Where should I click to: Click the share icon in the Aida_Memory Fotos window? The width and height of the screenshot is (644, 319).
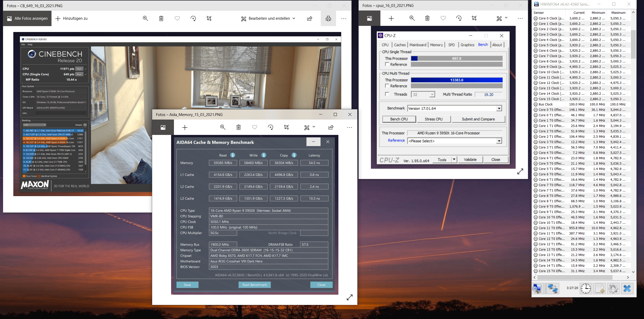(x=331, y=127)
